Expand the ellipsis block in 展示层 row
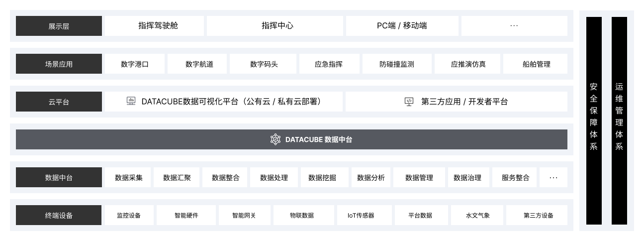Viewport: 644px width, 241px height. click(x=514, y=26)
